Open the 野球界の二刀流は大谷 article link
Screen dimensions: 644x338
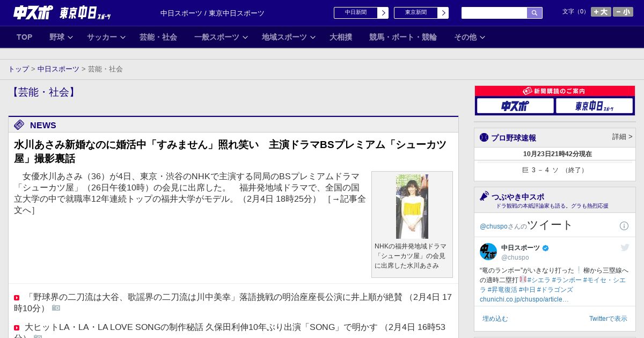233,303
